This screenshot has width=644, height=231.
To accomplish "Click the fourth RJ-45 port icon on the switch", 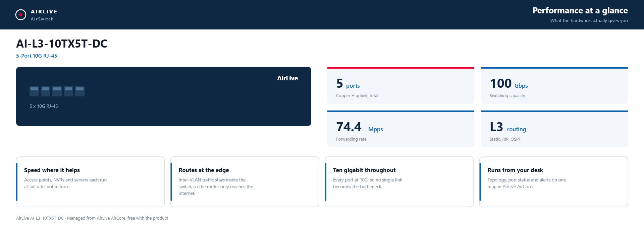I will click(x=68, y=91).
